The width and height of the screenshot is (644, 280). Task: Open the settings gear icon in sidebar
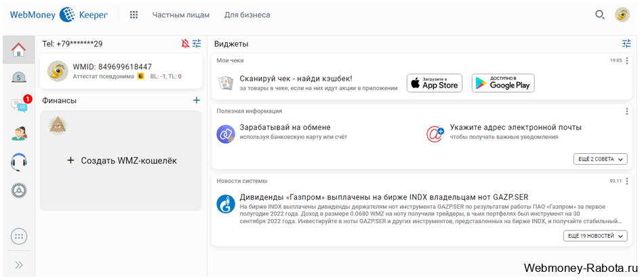tap(19, 190)
